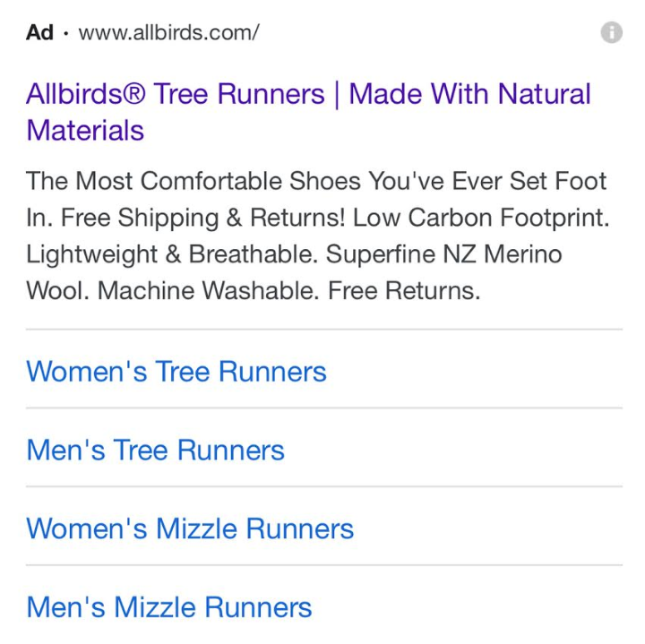Click the "Lightweight & Breathable." text

point(172,254)
